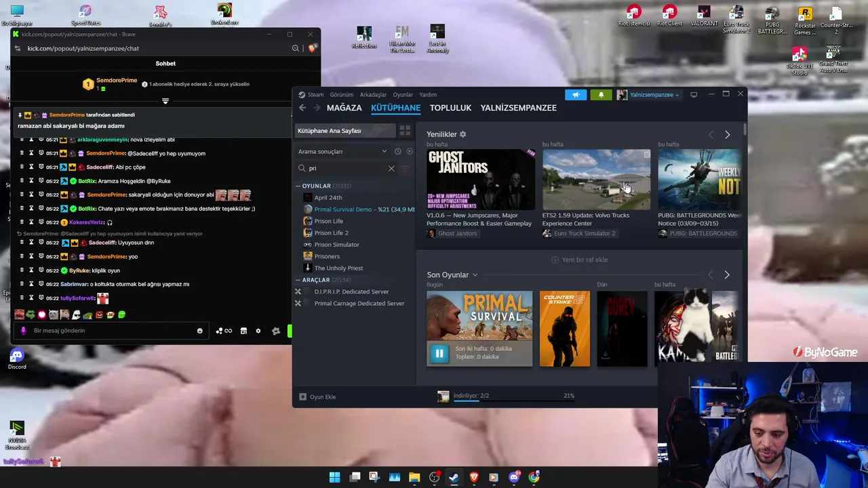
Task: Switch Steam to Big Picture mode icon
Action: point(694,95)
